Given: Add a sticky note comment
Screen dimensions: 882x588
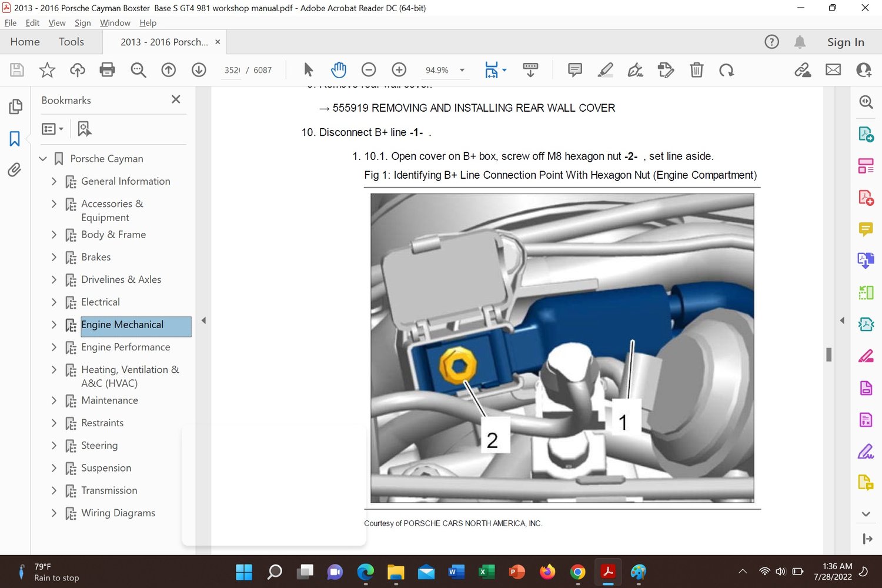Looking at the screenshot, I should point(574,70).
